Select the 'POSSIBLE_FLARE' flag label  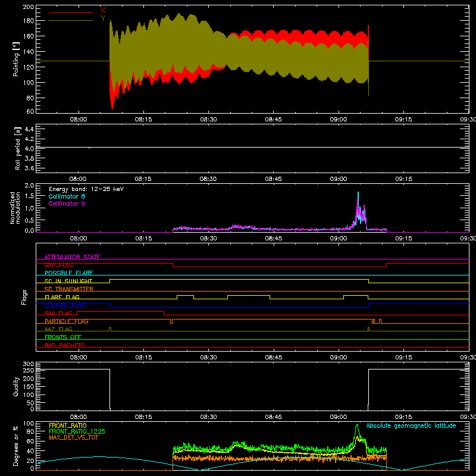pyautogui.click(x=68, y=273)
